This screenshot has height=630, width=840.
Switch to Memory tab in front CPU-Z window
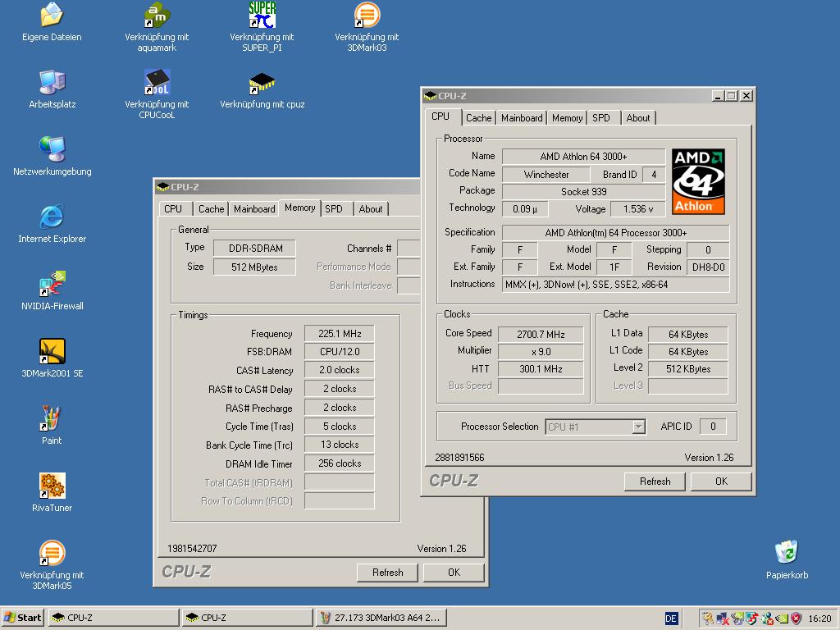[x=567, y=118]
